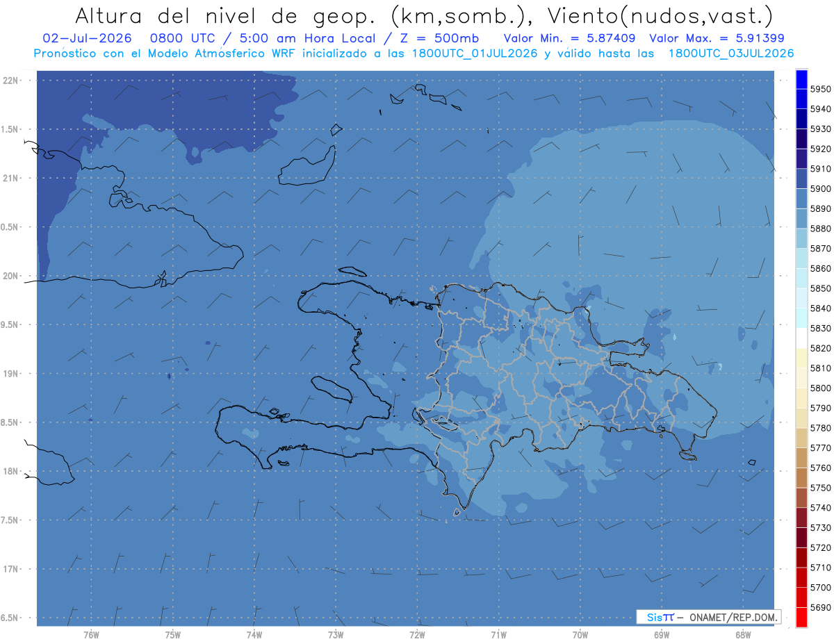Select the date text '02-Jul-2026'
The image size is (834, 644).
click(88, 38)
